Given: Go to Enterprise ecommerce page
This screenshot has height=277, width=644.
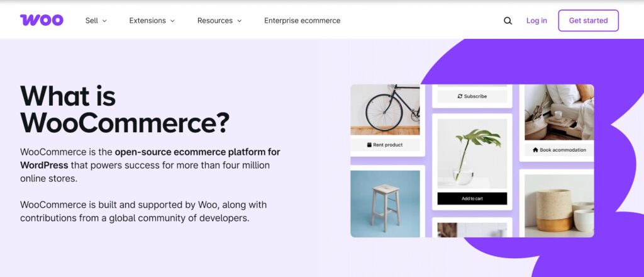Looking at the screenshot, I should pyautogui.click(x=303, y=21).
